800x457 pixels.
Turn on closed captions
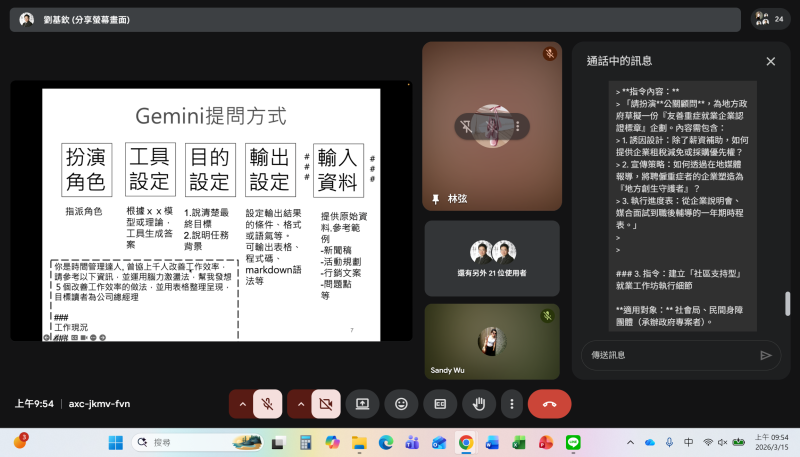pyautogui.click(x=439, y=404)
